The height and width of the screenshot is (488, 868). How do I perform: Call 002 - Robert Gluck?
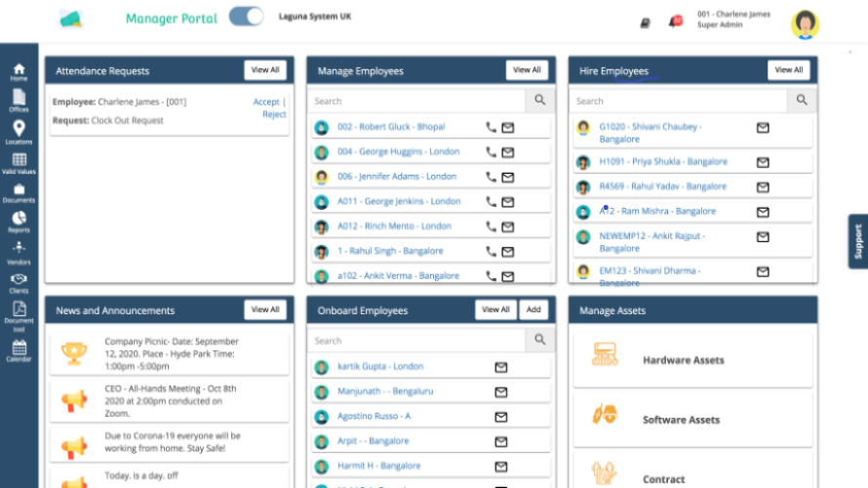[491, 128]
